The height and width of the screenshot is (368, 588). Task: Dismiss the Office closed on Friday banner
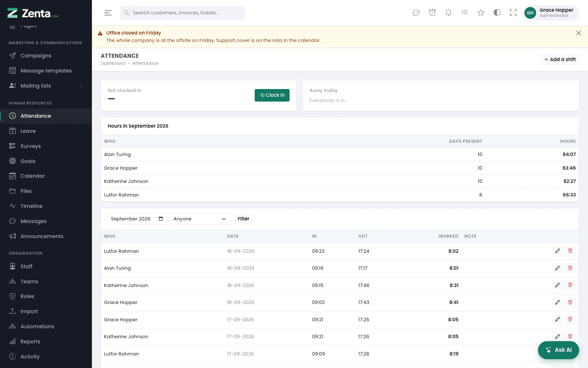tap(578, 33)
